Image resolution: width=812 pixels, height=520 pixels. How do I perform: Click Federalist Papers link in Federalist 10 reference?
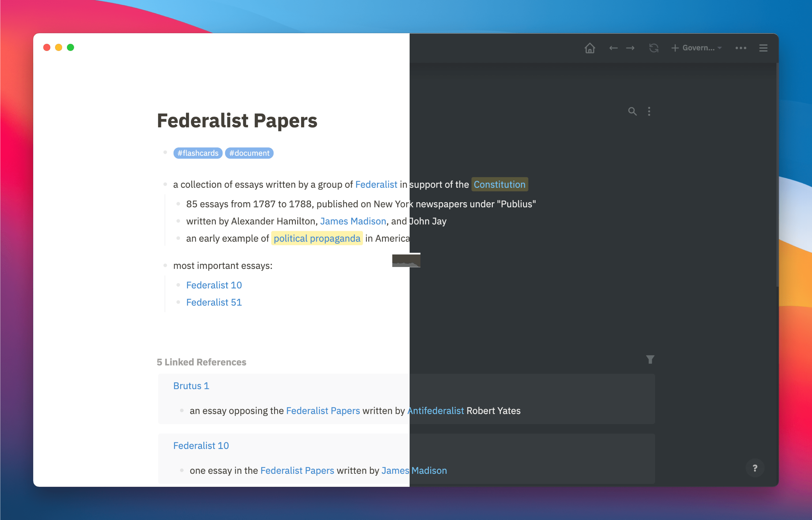point(297,470)
